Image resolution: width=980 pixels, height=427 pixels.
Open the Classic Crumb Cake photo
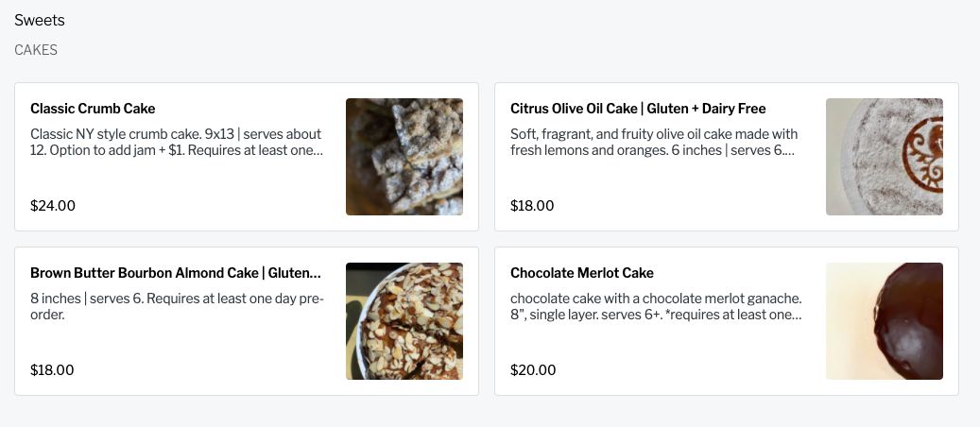coord(404,157)
